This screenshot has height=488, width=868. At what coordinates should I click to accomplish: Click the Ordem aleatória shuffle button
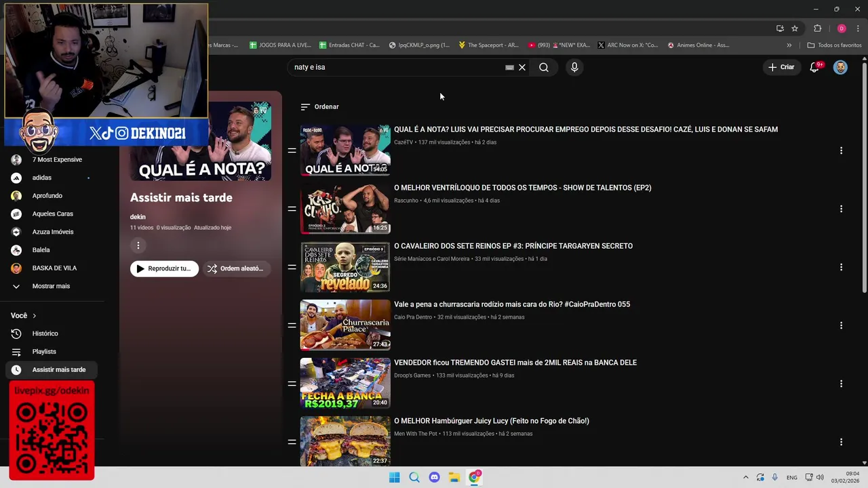[237, 268]
